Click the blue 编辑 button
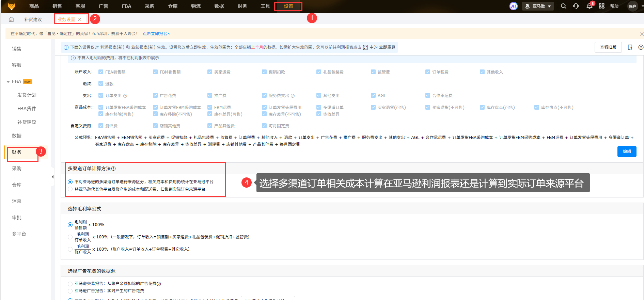This screenshot has height=300, width=644. click(627, 152)
